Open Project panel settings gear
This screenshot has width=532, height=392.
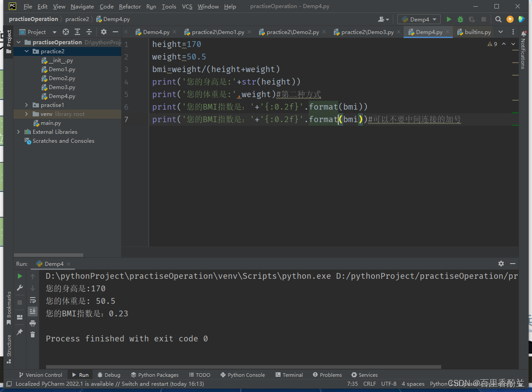pyautogui.click(x=103, y=32)
